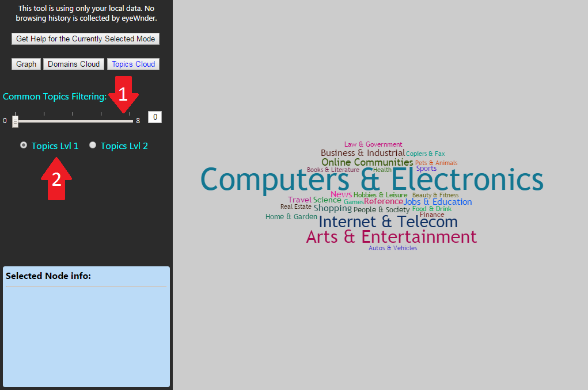Click the Finance topic word
This screenshot has width=588, height=390.
click(x=432, y=215)
